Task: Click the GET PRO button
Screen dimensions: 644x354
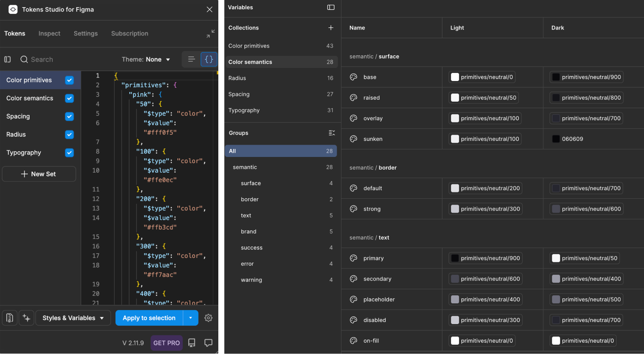Action: pos(166,343)
